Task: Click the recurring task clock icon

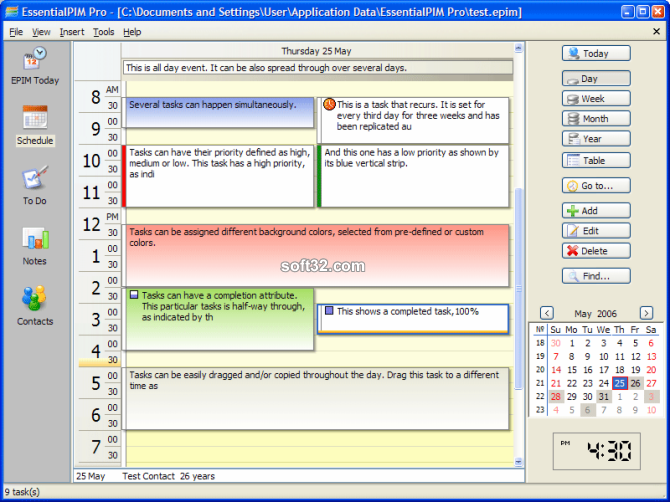Action: pyautogui.click(x=329, y=104)
